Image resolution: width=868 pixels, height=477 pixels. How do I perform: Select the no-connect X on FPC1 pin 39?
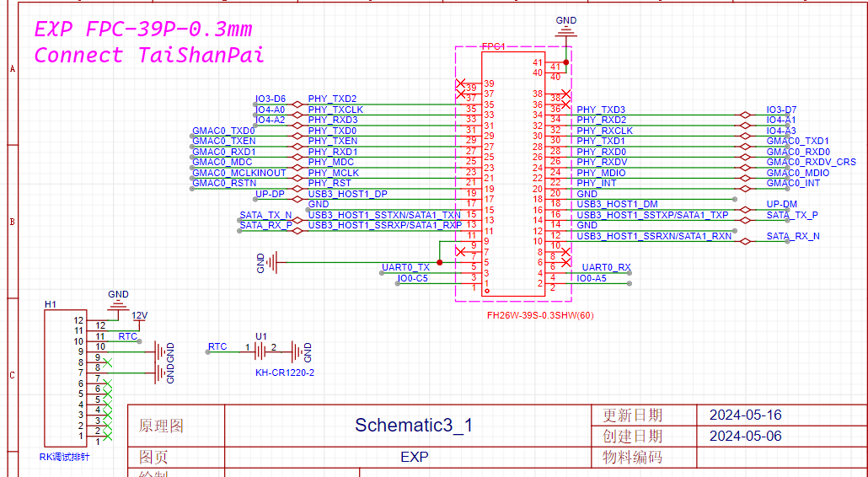coord(460,84)
